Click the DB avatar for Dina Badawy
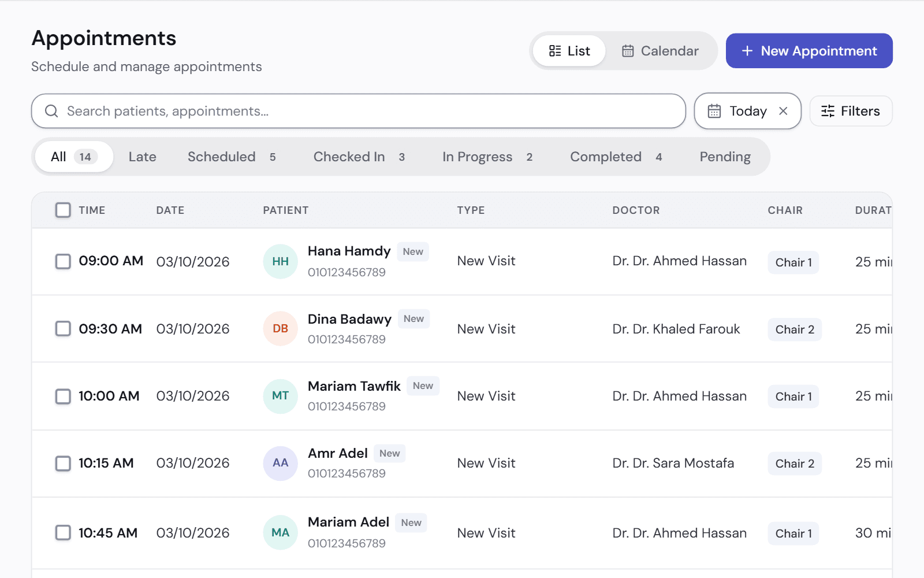The width and height of the screenshot is (924, 578). (281, 328)
